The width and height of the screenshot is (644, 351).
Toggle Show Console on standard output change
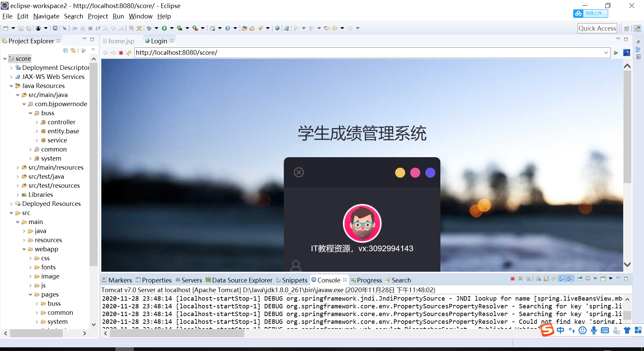(x=562, y=279)
